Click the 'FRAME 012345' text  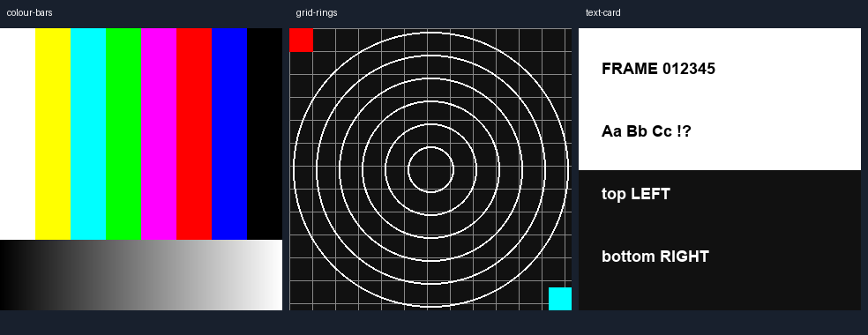[658, 69]
